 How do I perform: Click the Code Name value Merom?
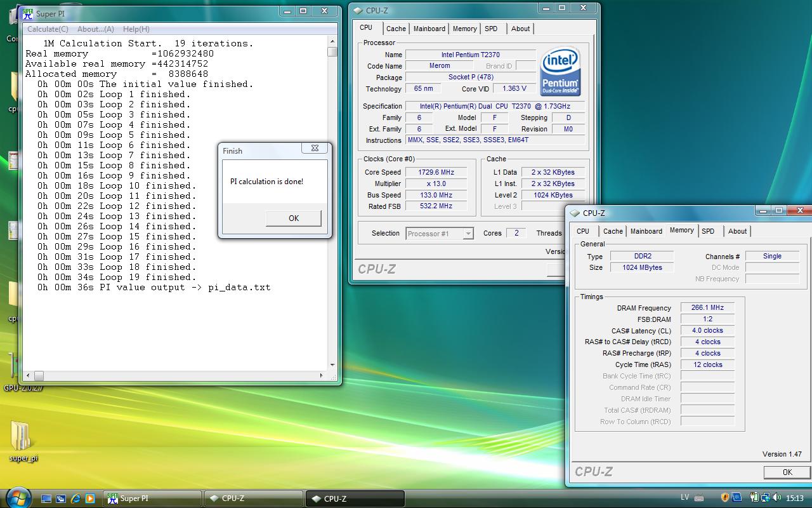pyautogui.click(x=440, y=65)
